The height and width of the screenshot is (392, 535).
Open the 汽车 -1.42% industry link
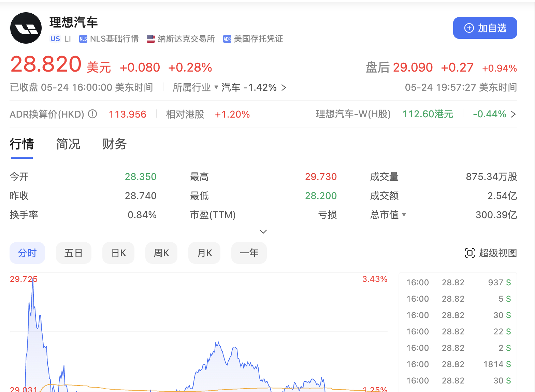click(254, 88)
